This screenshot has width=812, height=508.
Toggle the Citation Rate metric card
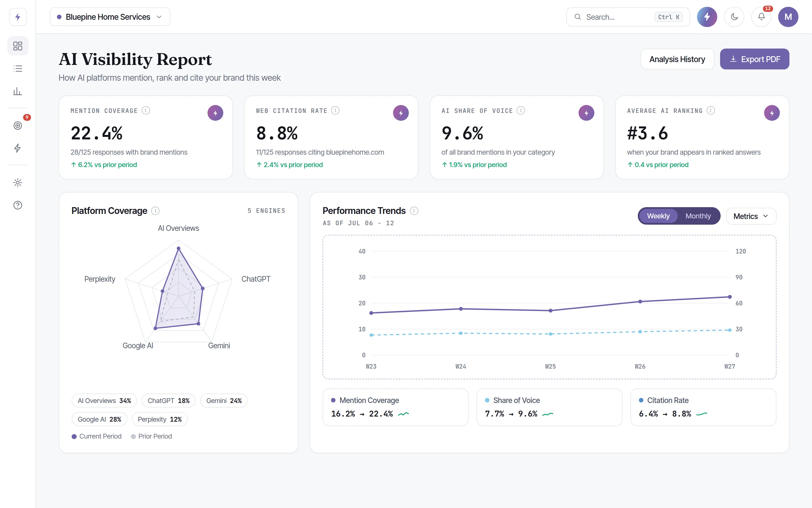(703, 407)
